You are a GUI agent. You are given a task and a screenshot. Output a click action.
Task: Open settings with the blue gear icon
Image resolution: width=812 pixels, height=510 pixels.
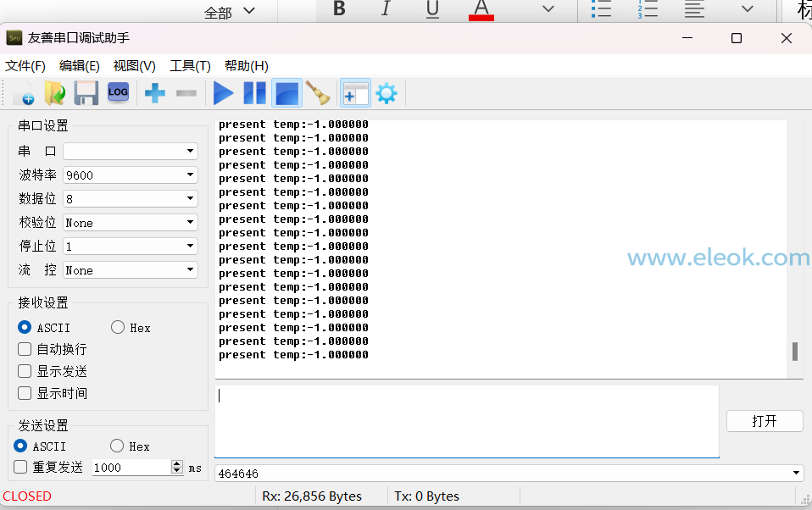click(387, 94)
